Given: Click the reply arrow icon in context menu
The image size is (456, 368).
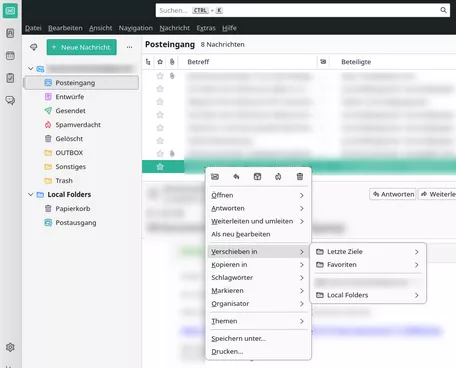Looking at the screenshot, I should tap(236, 177).
